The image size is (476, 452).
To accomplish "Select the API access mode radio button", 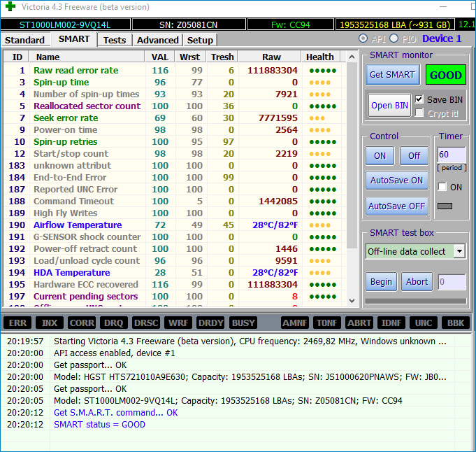I will pos(363,38).
